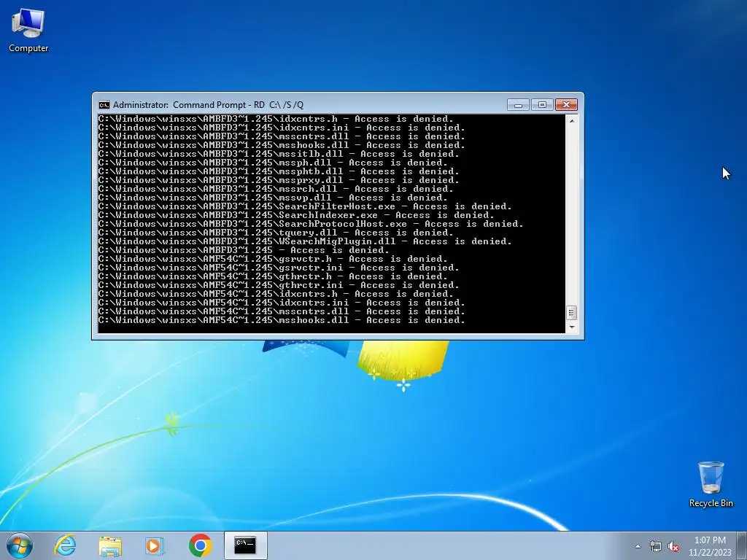Screen dimensions: 747x560
Task: Click the line with mssphtb.dll
Action: tap(279, 171)
